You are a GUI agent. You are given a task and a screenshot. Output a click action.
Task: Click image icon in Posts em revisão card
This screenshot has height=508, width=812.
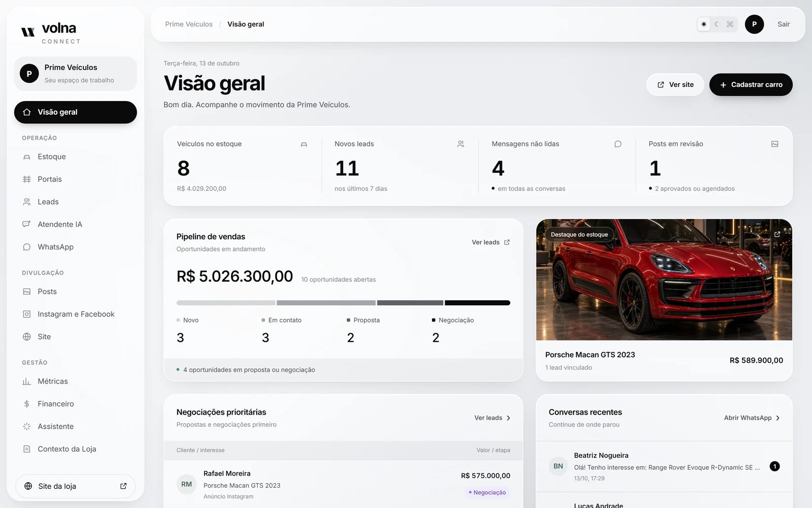[775, 144]
